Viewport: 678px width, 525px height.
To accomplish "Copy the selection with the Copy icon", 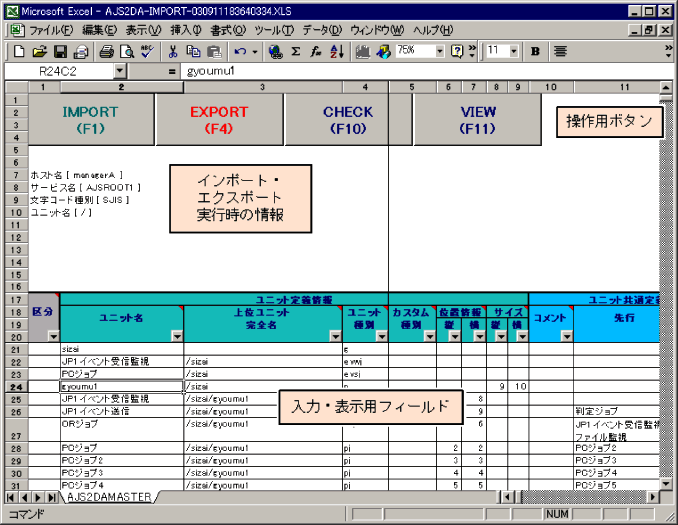I will pos(193,51).
